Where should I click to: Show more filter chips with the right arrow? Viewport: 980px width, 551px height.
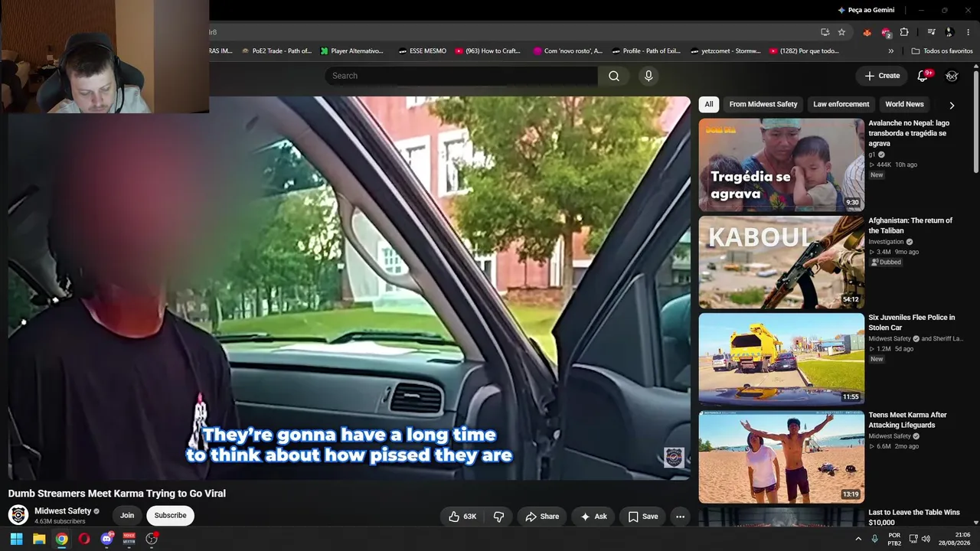coord(952,105)
